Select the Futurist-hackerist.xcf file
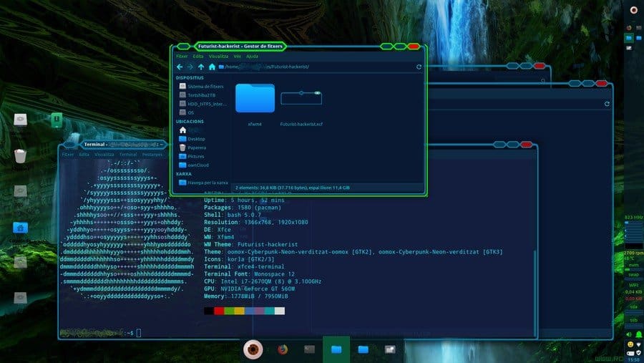This screenshot has height=363, width=644. 301,105
